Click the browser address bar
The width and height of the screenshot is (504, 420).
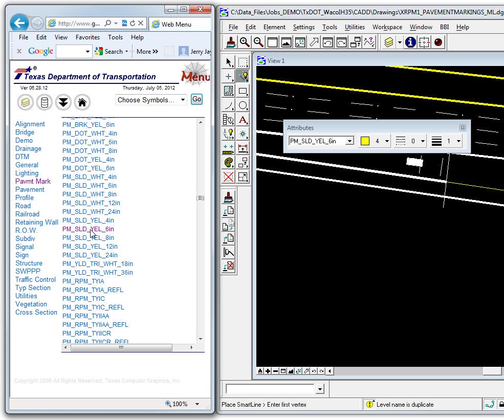[79, 23]
